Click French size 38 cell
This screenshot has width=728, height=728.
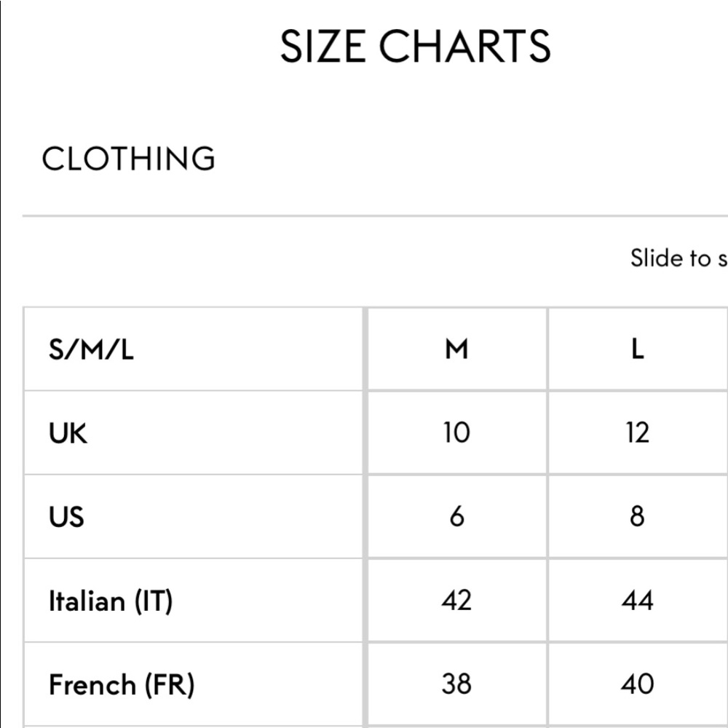(x=457, y=684)
